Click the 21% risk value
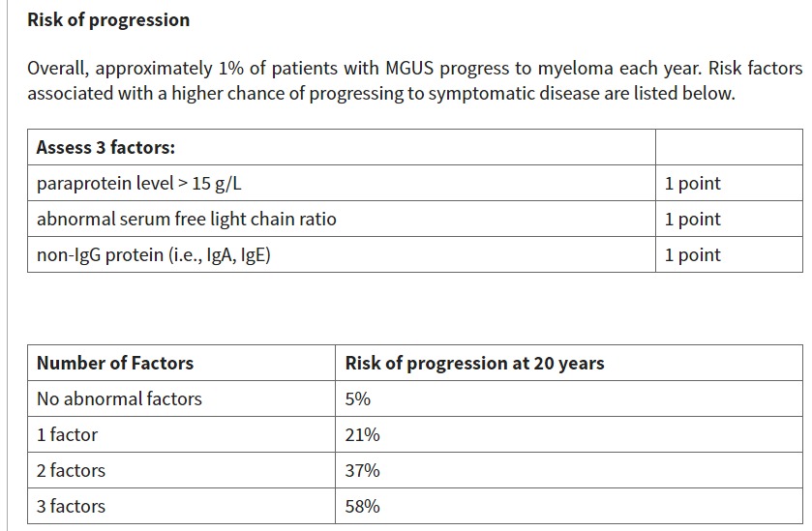Screen dimensions: 812x531 362,434
